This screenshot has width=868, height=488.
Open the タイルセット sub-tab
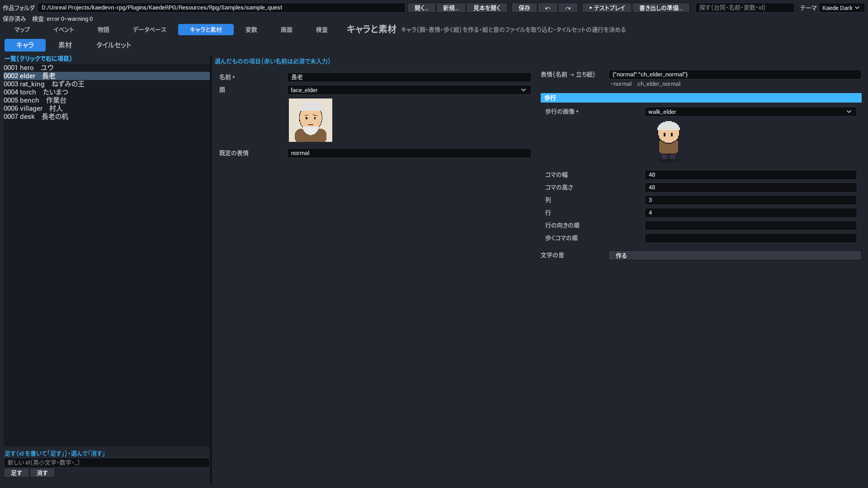coord(113,45)
